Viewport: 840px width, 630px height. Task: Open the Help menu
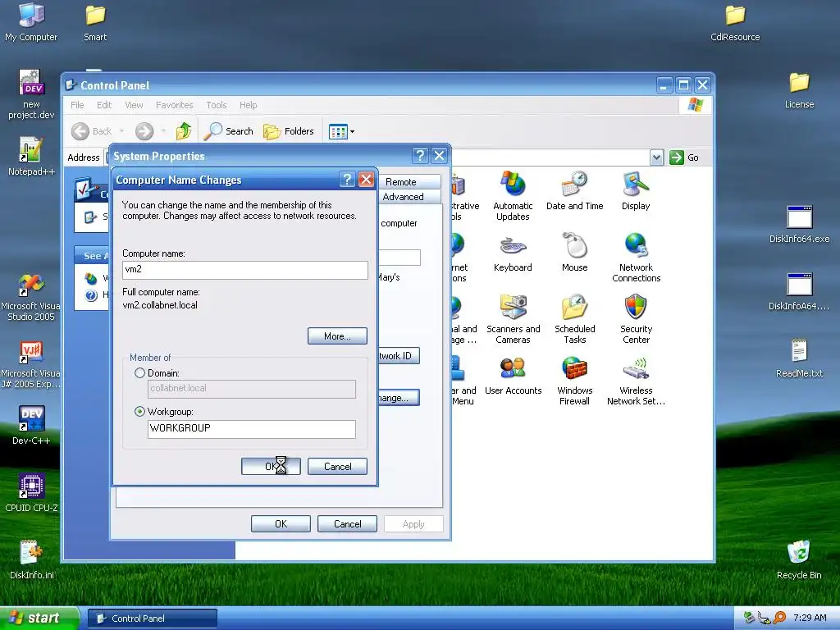click(248, 105)
